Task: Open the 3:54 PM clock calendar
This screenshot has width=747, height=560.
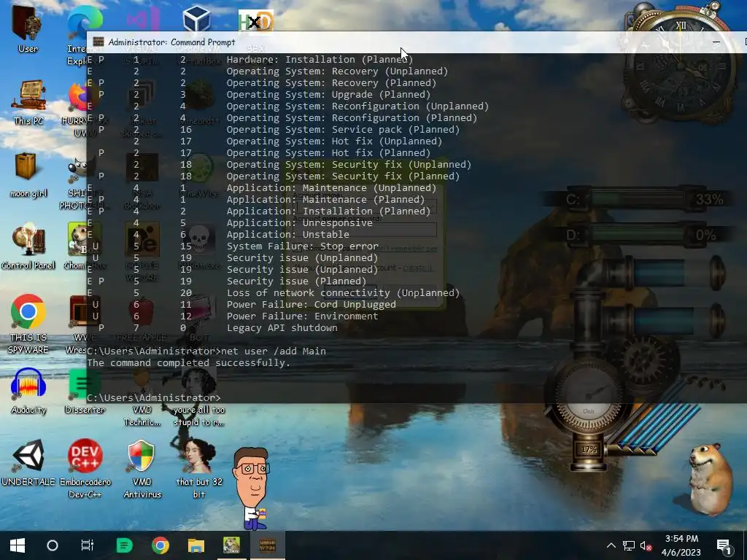Action: [681, 545]
